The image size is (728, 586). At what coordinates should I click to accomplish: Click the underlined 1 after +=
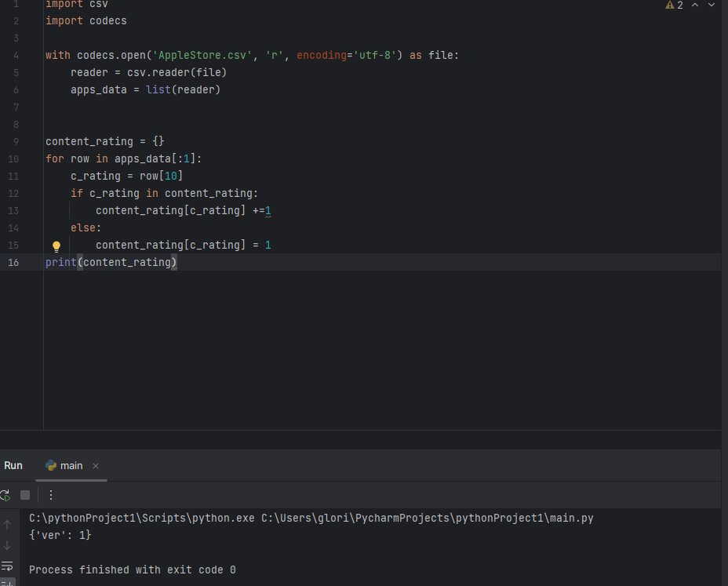268,211
